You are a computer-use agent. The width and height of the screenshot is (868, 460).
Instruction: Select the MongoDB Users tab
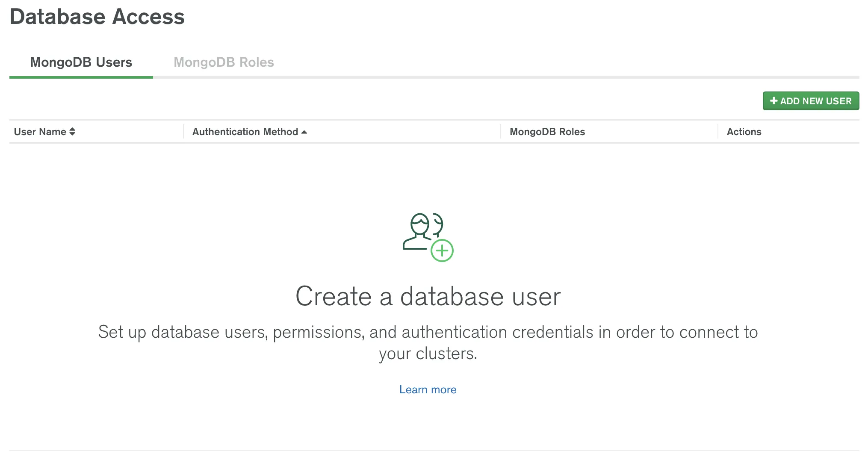[x=81, y=62]
